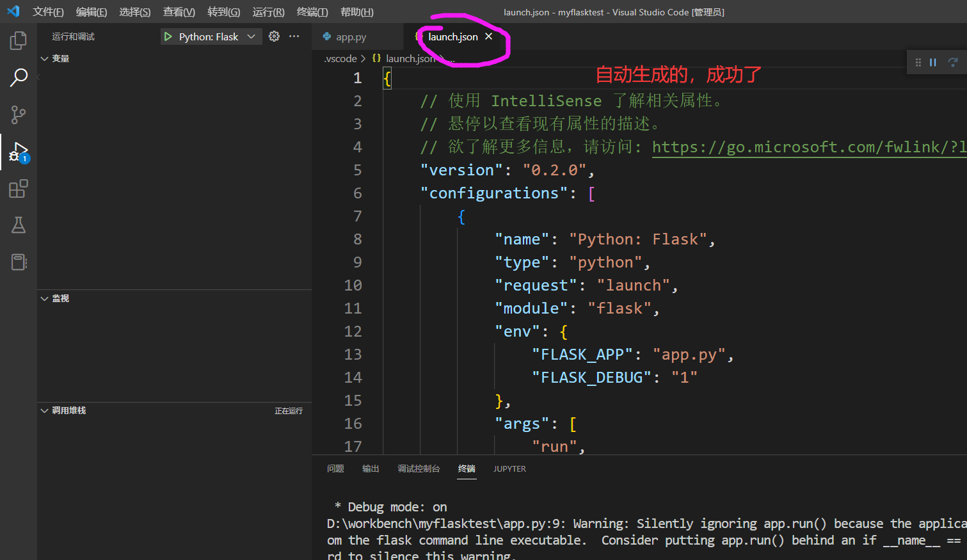
Task: Open the Source Control view
Action: (x=19, y=115)
